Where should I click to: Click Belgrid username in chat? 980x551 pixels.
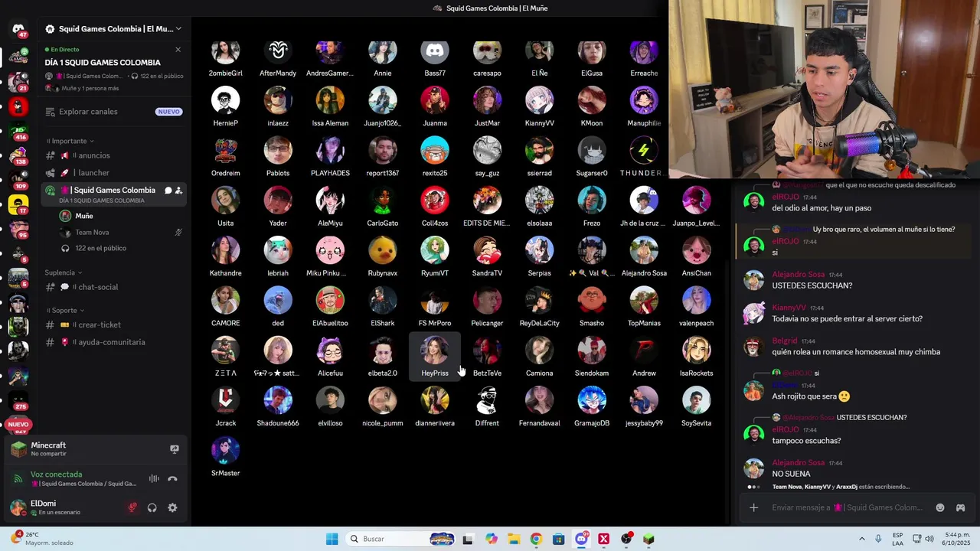785,341
